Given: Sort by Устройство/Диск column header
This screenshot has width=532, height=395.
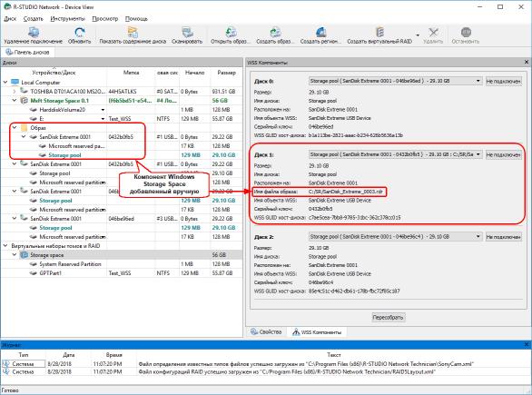Looking at the screenshot, I should pyautogui.click(x=54, y=73).
